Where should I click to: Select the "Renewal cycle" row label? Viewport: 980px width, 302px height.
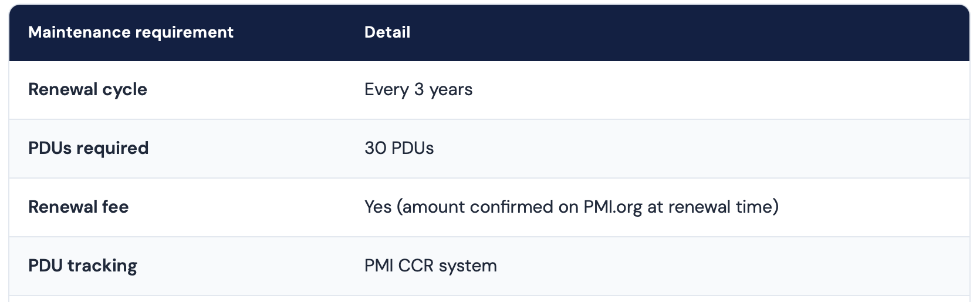(87, 90)
